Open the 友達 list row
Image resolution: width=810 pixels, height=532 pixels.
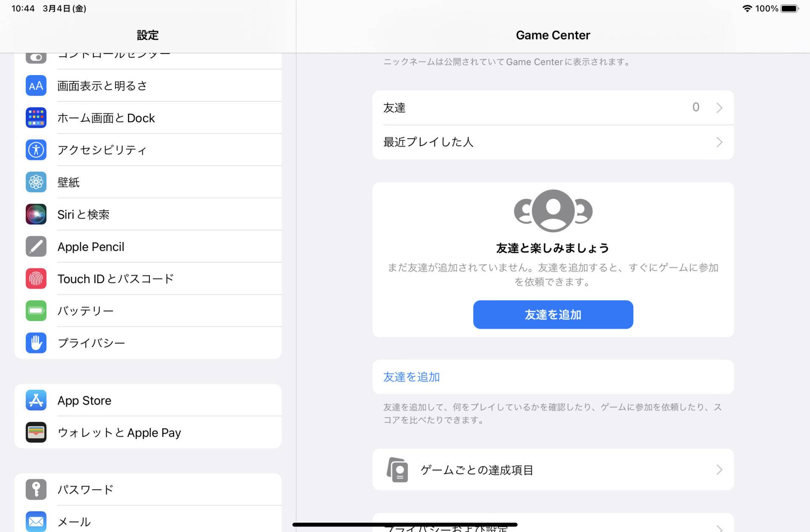point(553,108)
